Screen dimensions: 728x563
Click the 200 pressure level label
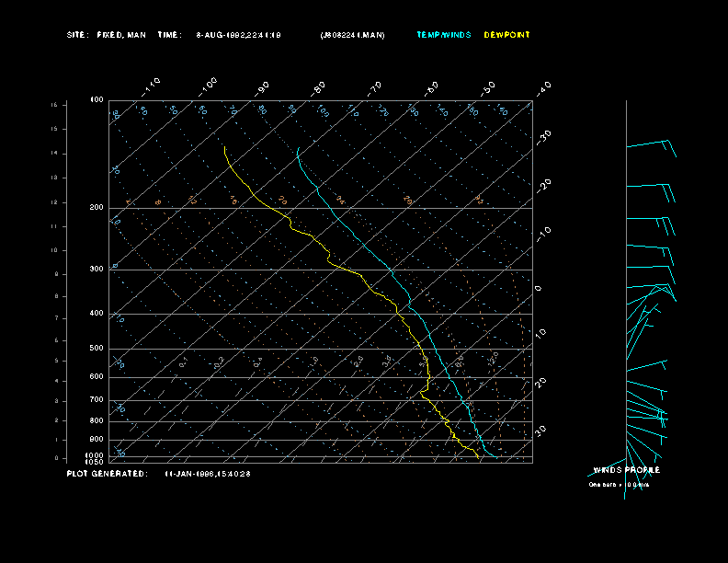point(97,208)
